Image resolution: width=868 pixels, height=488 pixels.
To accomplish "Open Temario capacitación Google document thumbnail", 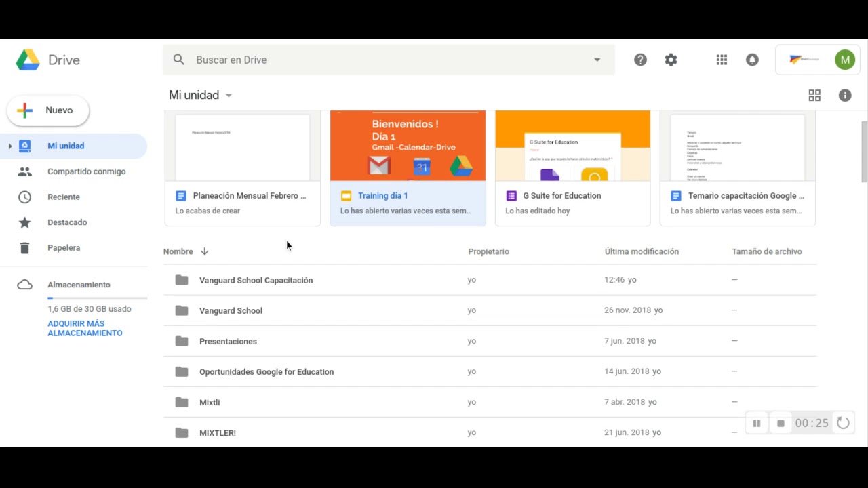I will point(738,146).
